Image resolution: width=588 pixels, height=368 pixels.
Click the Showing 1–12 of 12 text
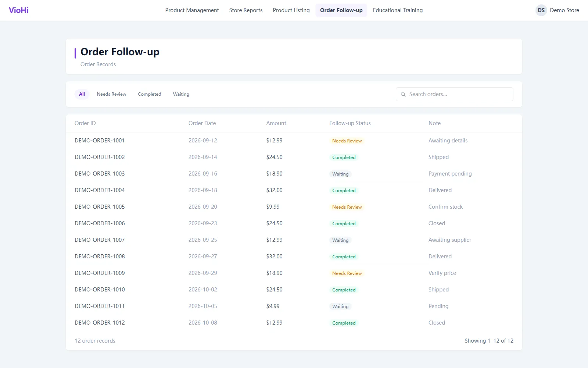(489, 341)
